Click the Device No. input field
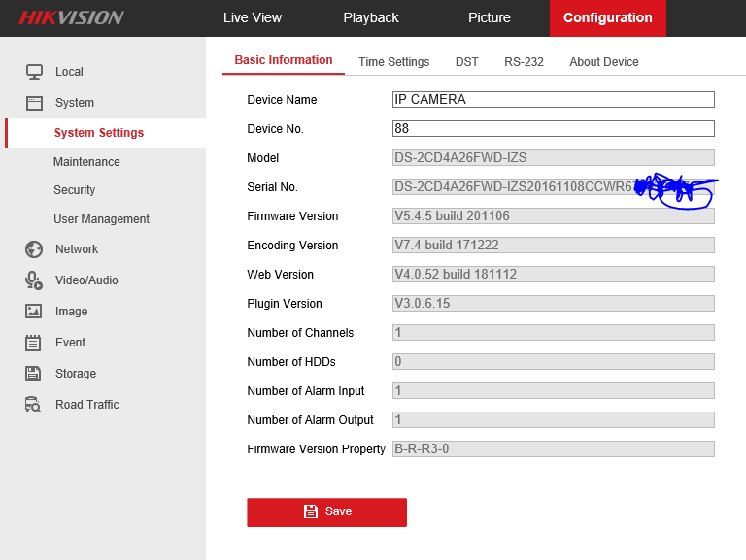 553,129
